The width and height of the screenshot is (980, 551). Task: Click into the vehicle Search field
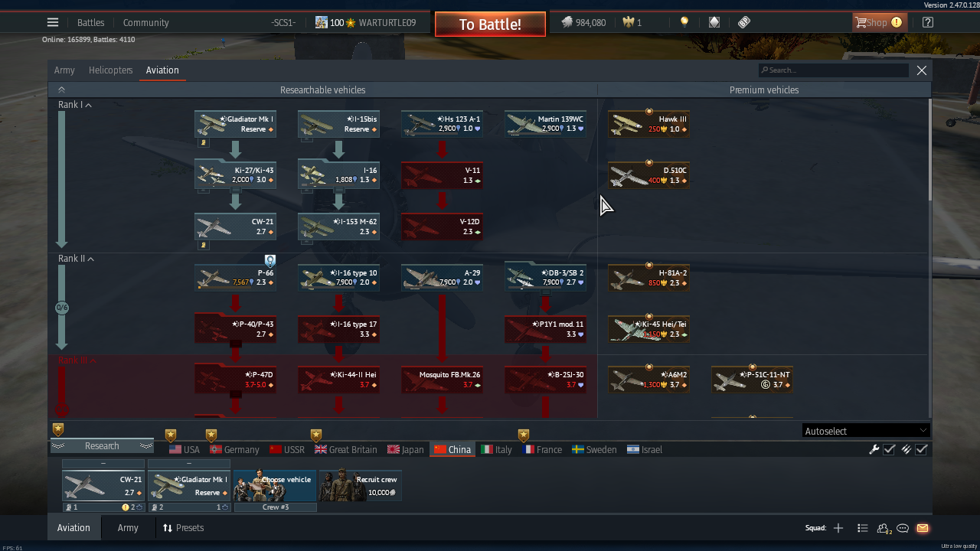[834, 70]
